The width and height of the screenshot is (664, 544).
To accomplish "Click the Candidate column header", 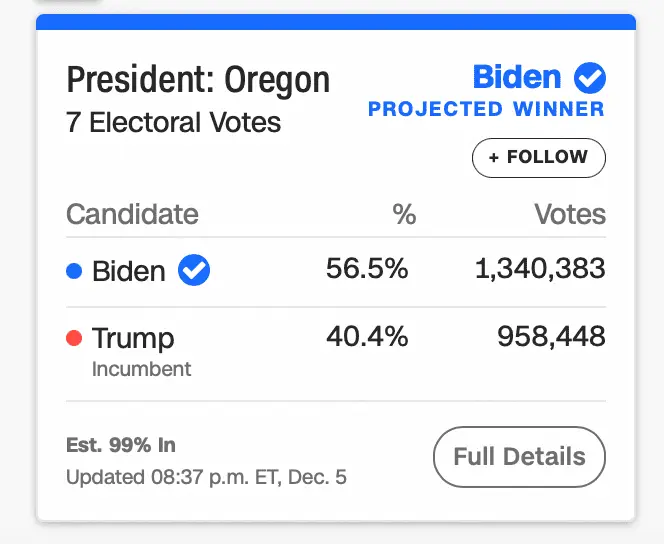I will (x=132, y=214).
